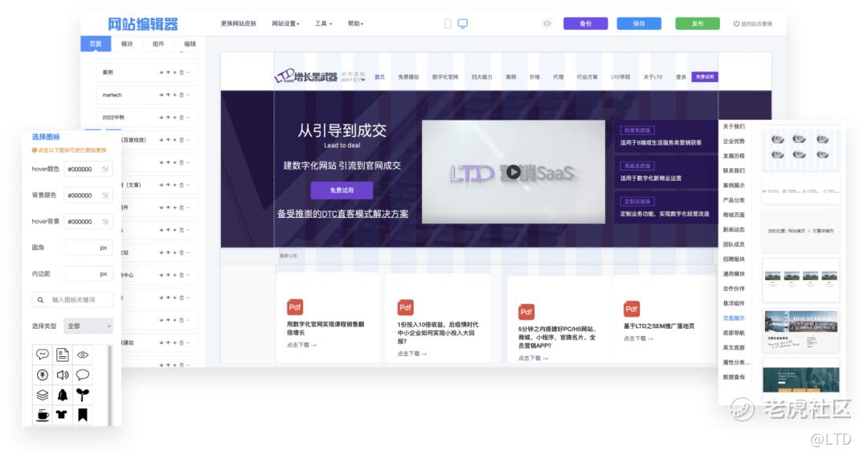Click Pdf icon above 基于LTD之SEM推广落地页
Image resolution: width=868 pixels, height=459 pixels.
point(631,309)
